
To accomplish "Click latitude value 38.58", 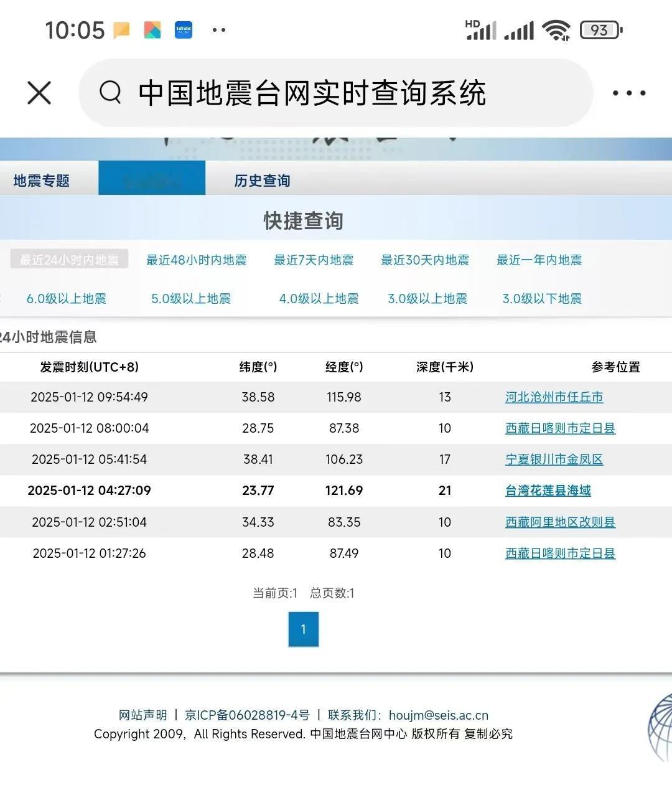I will pyautogui.click(x=258, y=397).
